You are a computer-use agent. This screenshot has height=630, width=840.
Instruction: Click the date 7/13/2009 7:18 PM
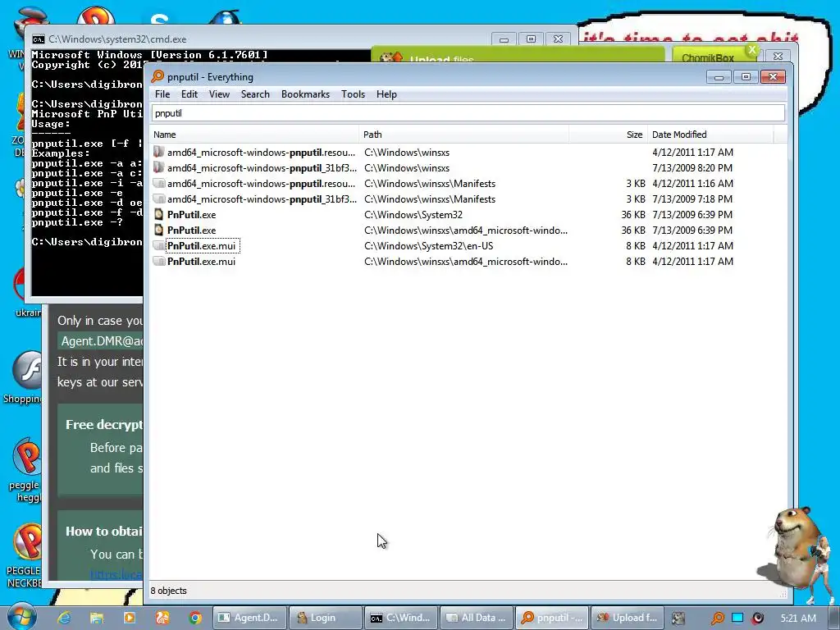(692, 199)
